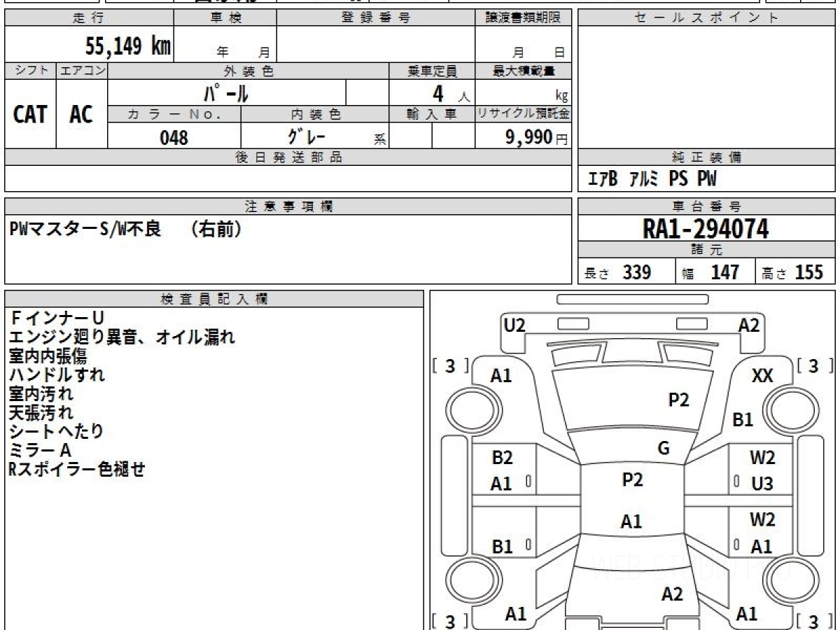Select the グレー interior color value
This screenshot has height=630, width=840.
308,136
